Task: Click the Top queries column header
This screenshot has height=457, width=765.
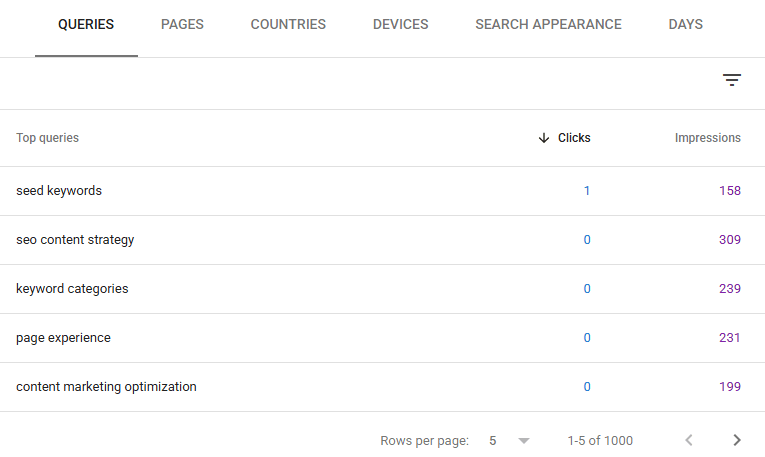Action: pyautogui.click(x=47, y=138)
